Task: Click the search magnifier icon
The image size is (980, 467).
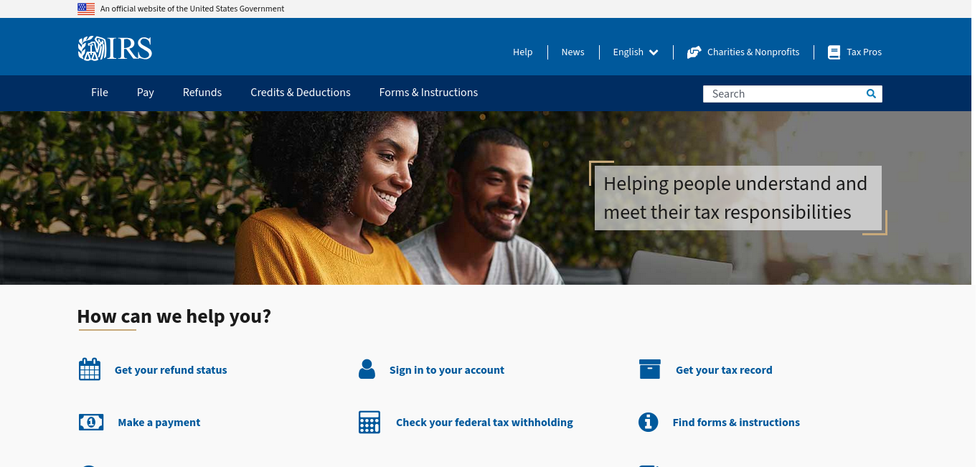Action: point(871,93)
